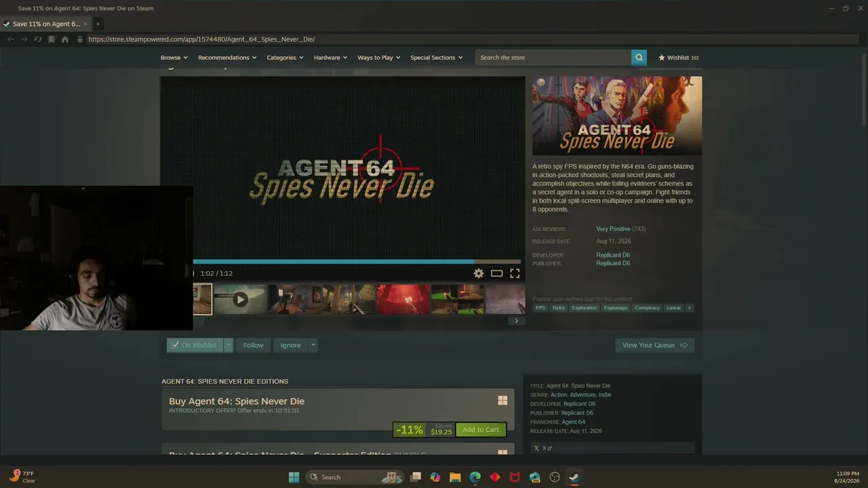
Task: Click the Steam taskbar icon
Action: tap(574, 477)
